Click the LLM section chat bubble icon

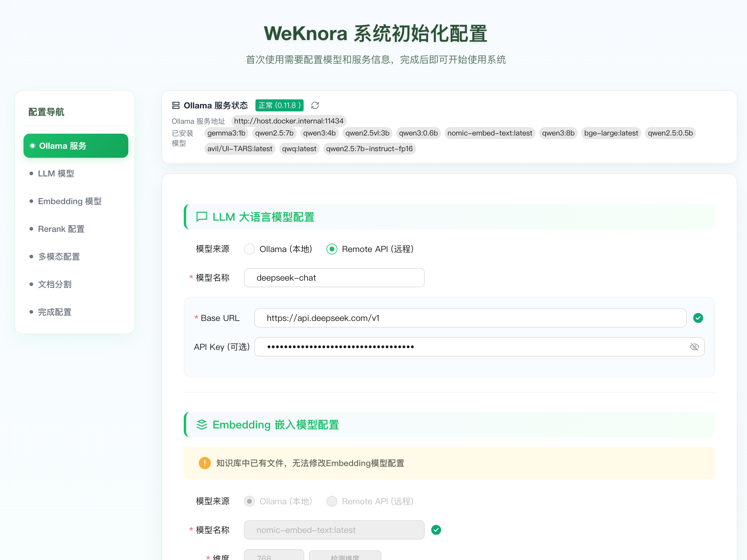(x=202, y=217)
